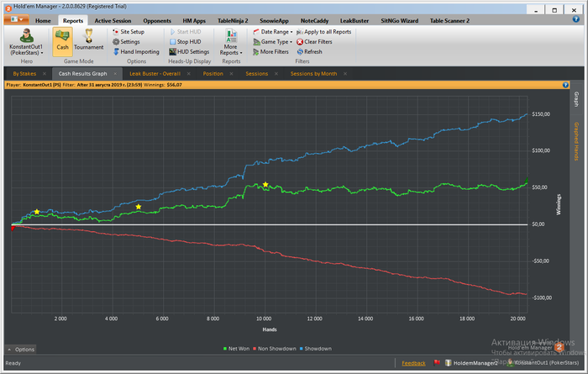This screenshot has height=374, width=588.
Task: Refresh the report
Action: coord(309,52)
